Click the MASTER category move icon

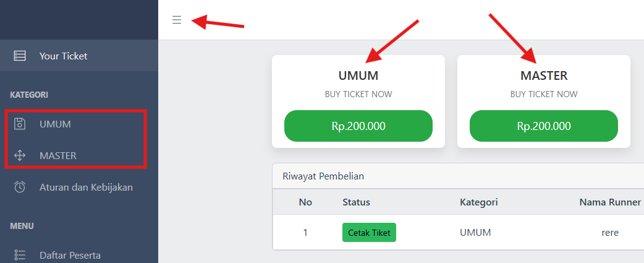[20, 155]
